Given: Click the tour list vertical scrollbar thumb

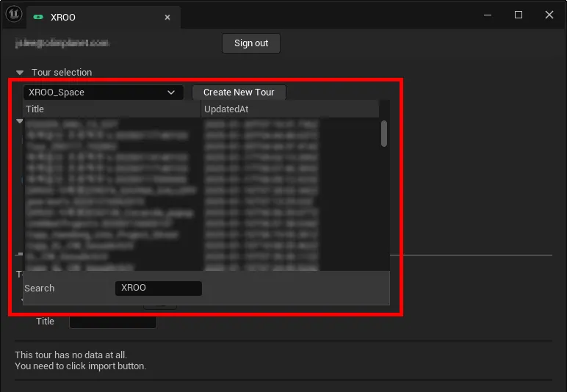Looking at the screenshot, I should coord(384,134).
